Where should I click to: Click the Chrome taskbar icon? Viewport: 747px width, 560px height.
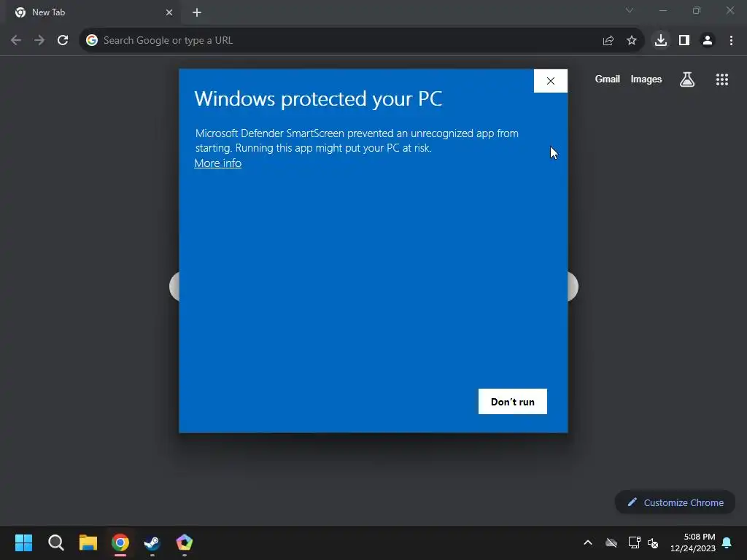point(120,542)
